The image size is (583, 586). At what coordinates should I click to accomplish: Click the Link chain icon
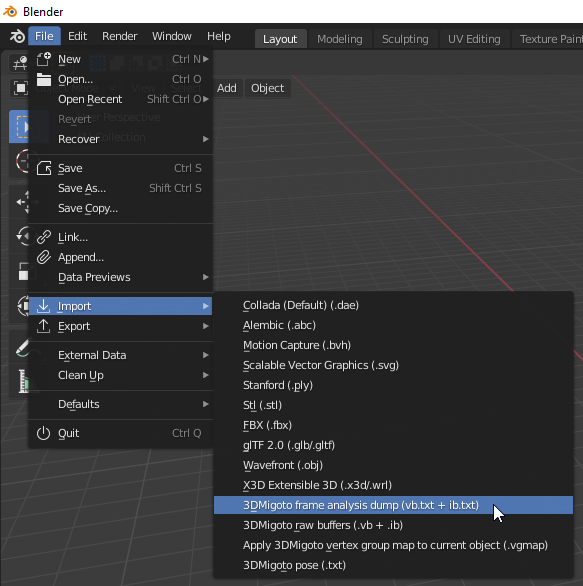(x=44, y=237)
